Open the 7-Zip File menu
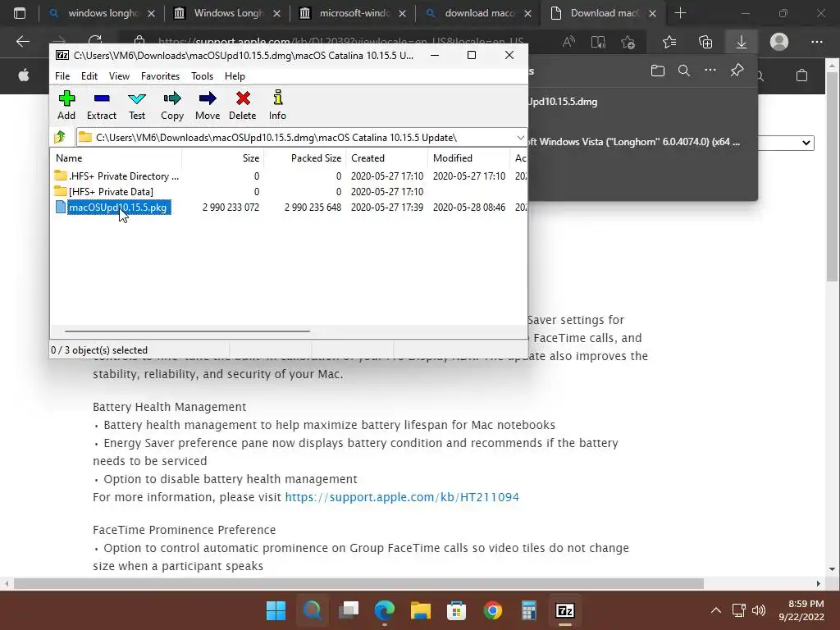The width and height of the screenshot is (840, 630). tap(62, 76)
